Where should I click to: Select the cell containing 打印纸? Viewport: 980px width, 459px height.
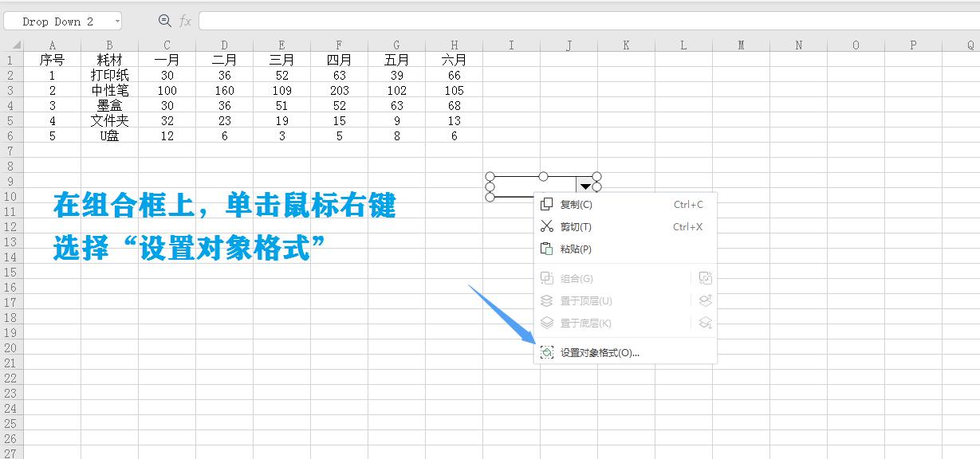(x=109, y=75)
